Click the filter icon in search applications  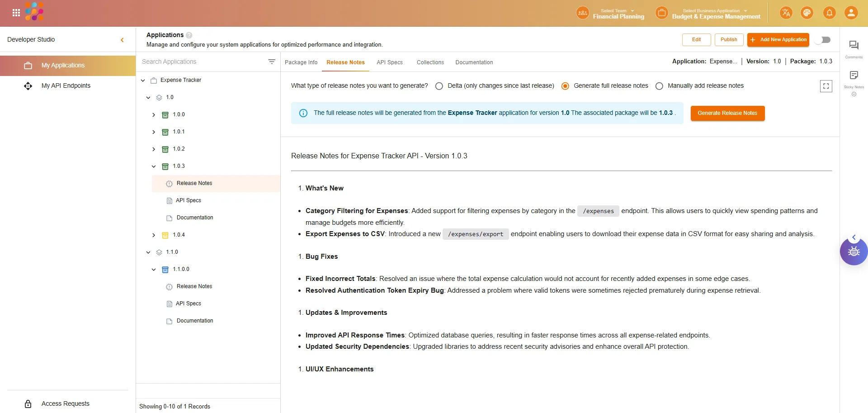(x=272, y=62)
